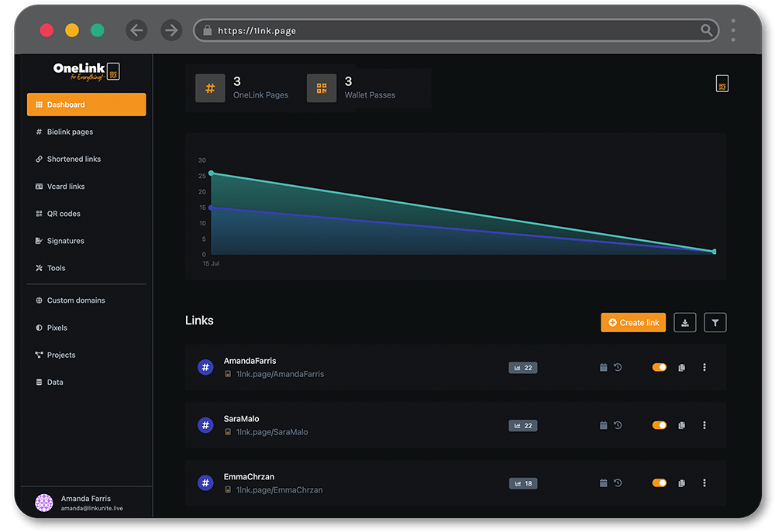Viewport: 775px width, 532px height.
Task: Click the browser back arrow
Action: click(x=136, y=30)
